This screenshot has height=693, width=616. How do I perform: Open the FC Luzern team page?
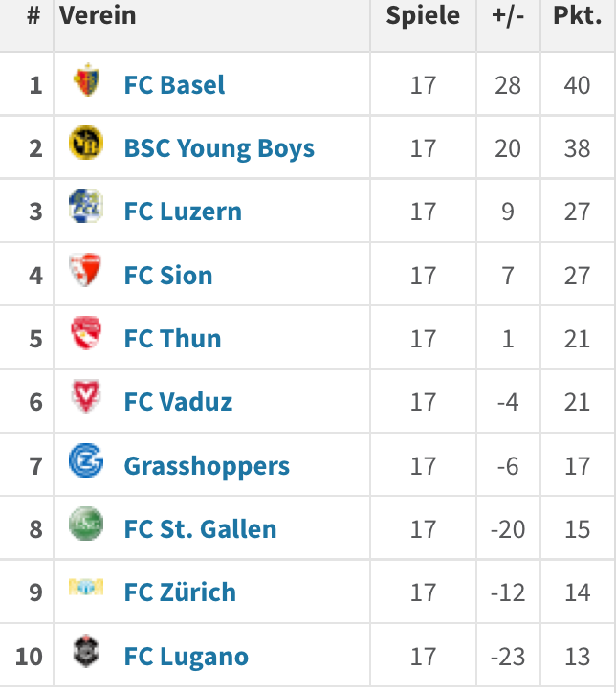click(183, 212)
